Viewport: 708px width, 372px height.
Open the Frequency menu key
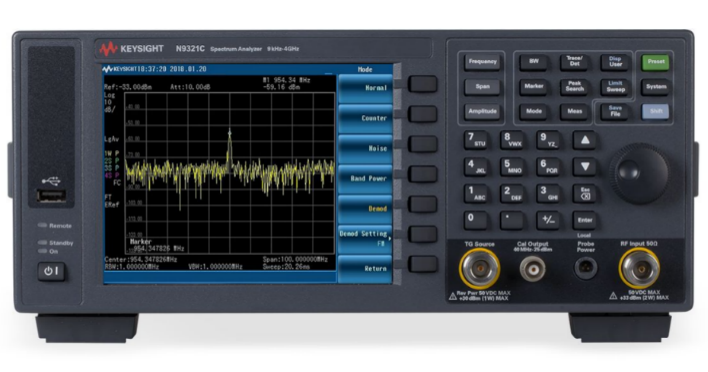482,62
